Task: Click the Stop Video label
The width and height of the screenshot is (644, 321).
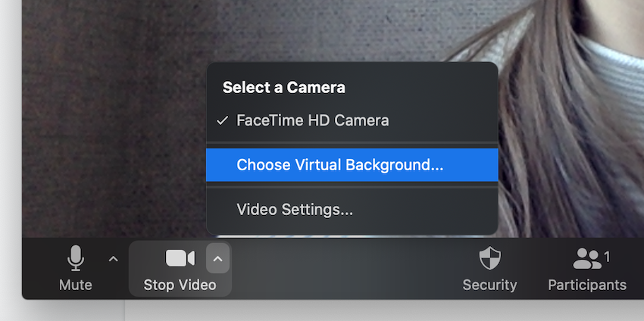Action: click(x=180, y=285)
